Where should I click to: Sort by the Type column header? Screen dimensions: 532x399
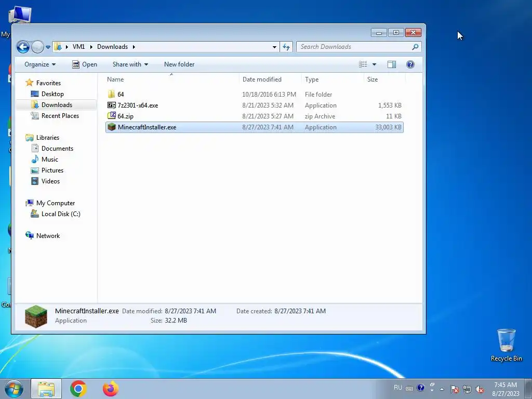(x=312, y=79)
